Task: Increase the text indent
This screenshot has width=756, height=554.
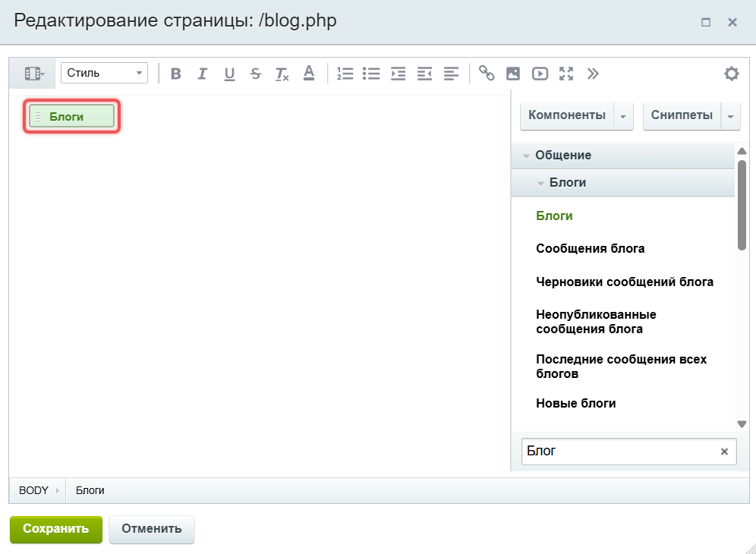Action: click(x=398, y=74)
